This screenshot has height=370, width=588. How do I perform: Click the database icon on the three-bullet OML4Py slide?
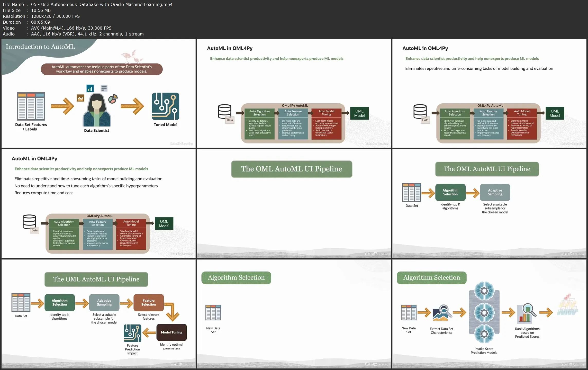tap(29, 222)
